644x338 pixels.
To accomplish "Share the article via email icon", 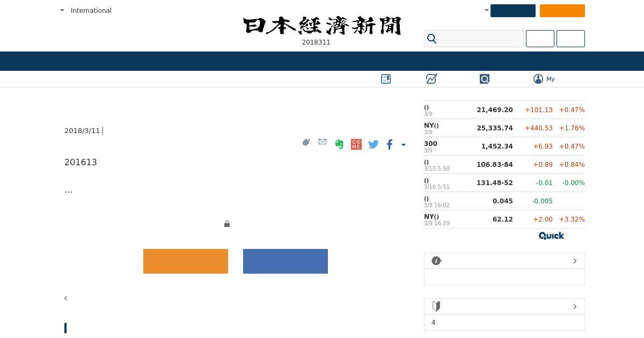I will pyautogui.click(x=323, y=142).
